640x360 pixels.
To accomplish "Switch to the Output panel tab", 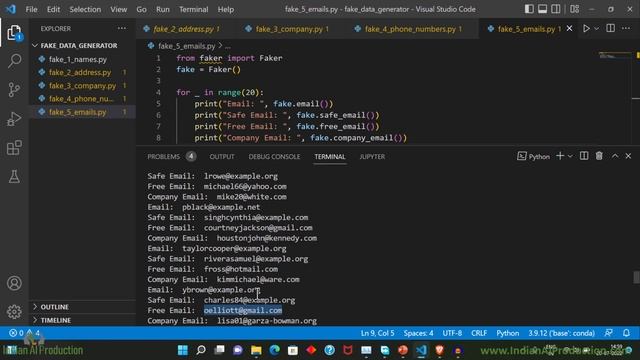I will click(222, 156).
